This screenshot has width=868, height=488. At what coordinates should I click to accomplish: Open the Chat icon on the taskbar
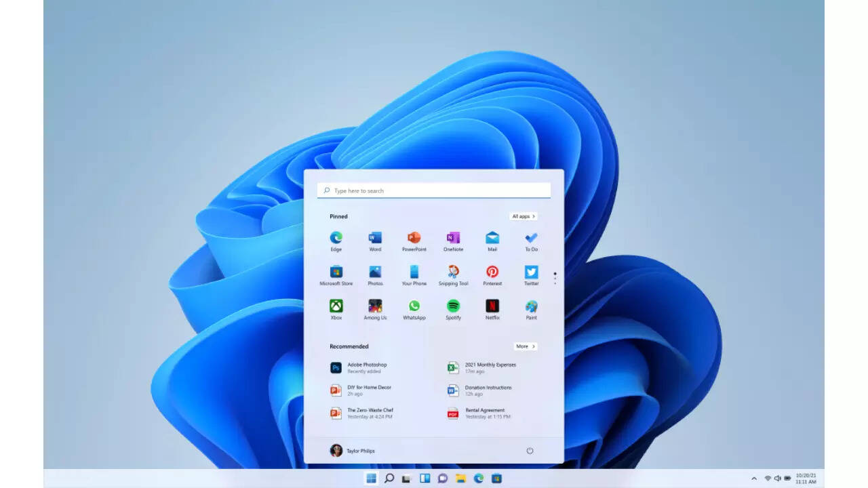(x=442, y=478)
